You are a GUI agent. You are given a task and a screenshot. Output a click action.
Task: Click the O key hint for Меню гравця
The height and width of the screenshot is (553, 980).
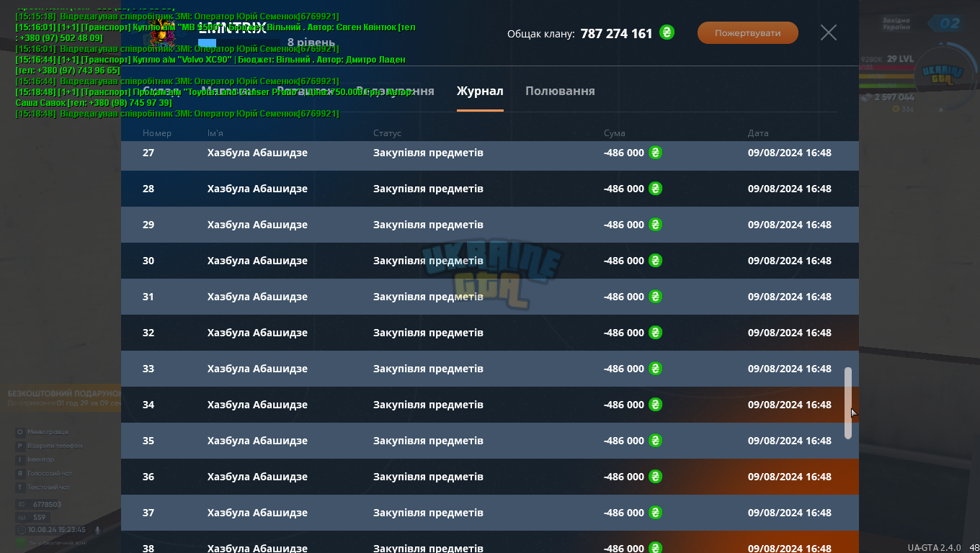click(x=20, y=432)
